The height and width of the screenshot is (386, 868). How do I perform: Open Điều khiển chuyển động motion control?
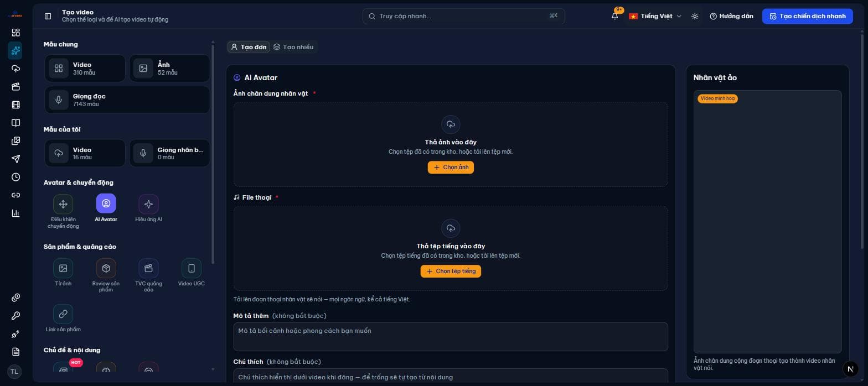point(63,204)
